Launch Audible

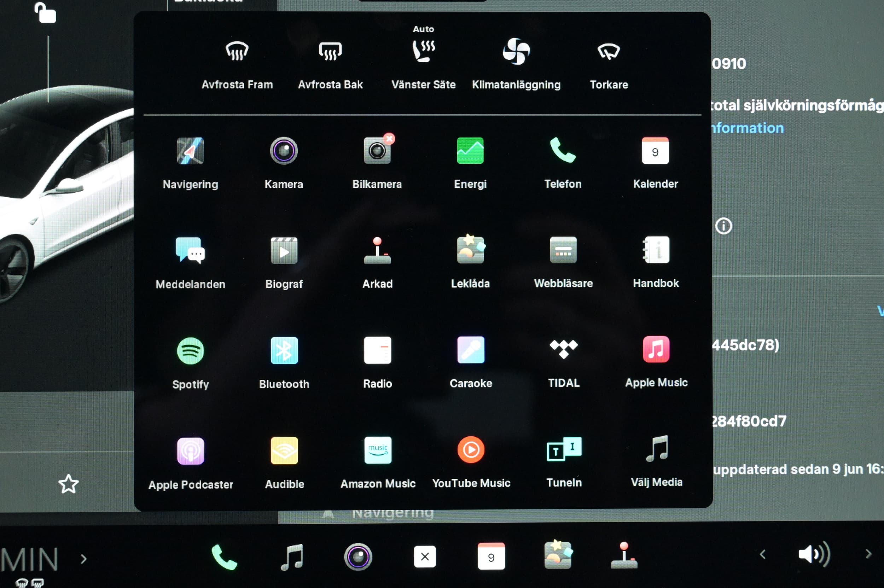(284, 450)
